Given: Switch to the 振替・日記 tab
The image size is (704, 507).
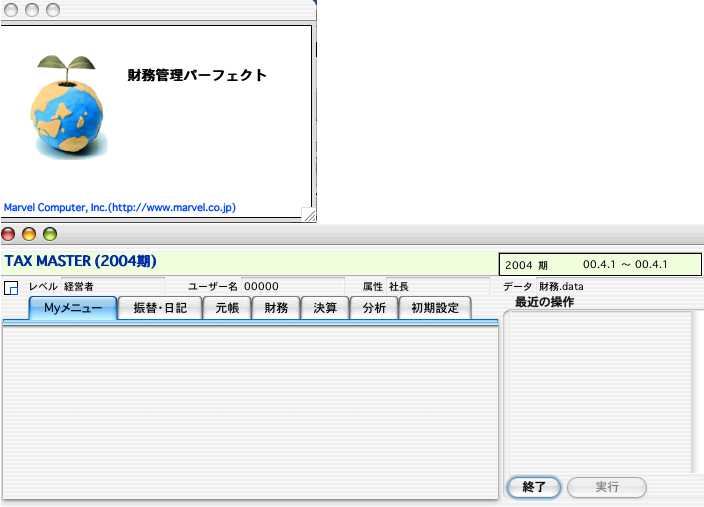Looking at the screenshot, I should (160, 308).
